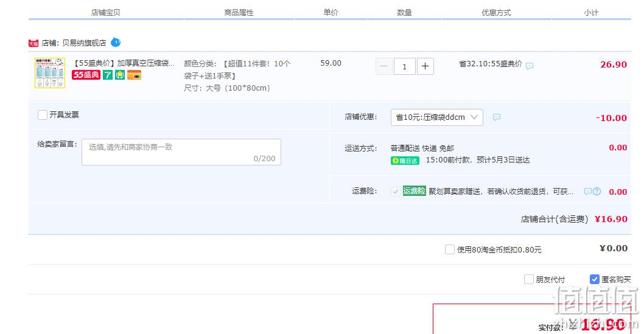This screenshot has height=334, width=644.
Task: Click the 商品属性 column header
Action: tap(239, 13)
